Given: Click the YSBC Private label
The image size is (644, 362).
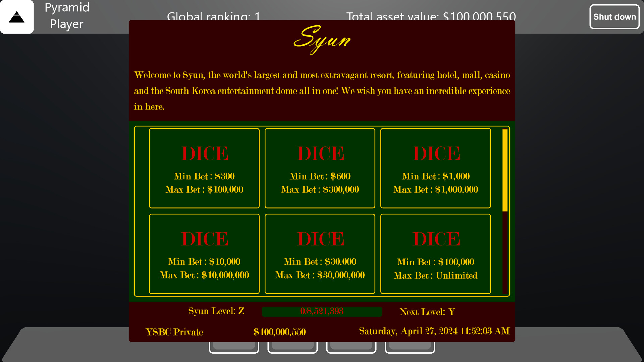Looking at the screenshot, I should (174, 332).
